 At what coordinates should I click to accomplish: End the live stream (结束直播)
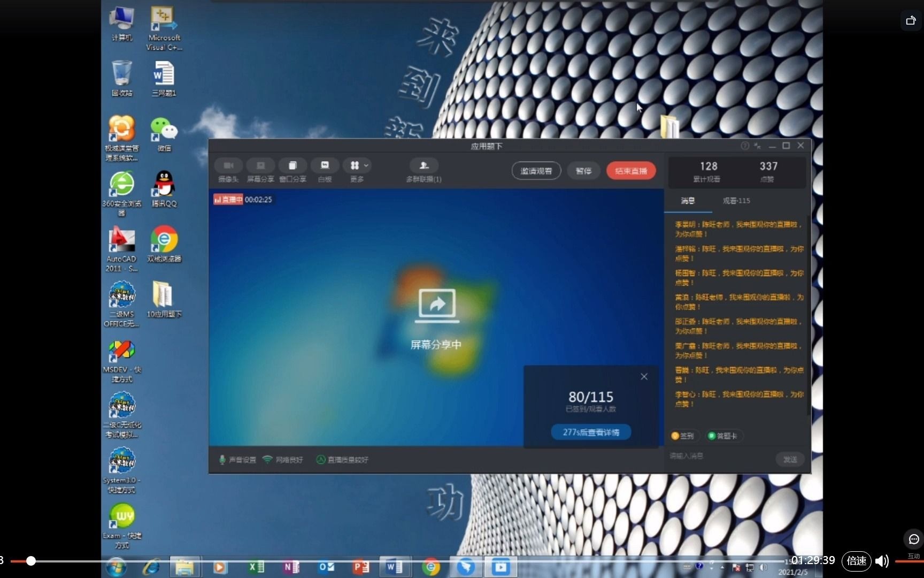pos(631,171)
